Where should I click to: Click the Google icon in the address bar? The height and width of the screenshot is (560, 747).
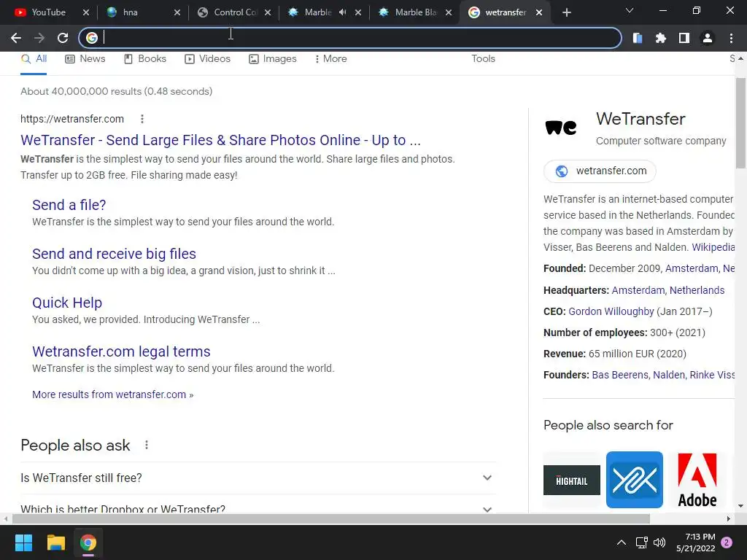pos(92,38)
